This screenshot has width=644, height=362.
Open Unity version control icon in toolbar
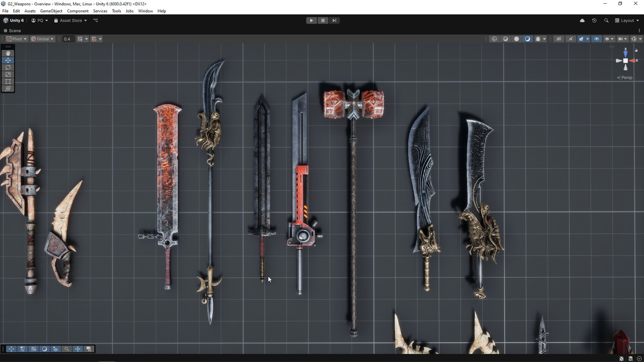tap(96, 20)
